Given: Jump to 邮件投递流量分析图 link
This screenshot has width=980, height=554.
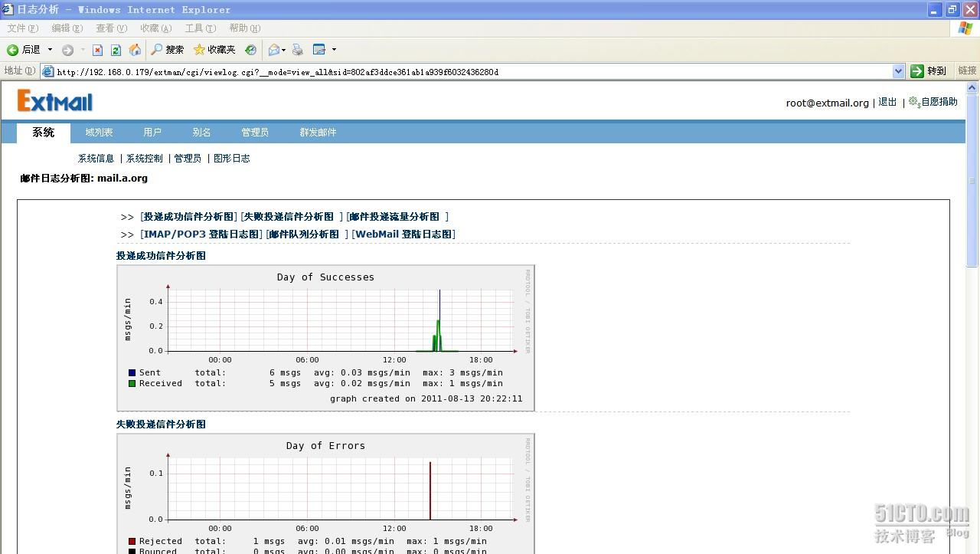Looking at the screenshot, I should (x=395, y=217).
